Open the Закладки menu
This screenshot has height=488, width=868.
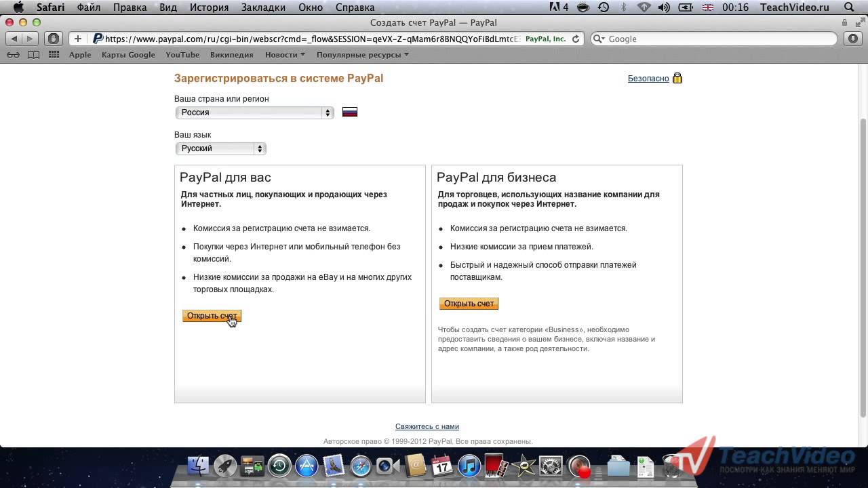pos(264,7)
